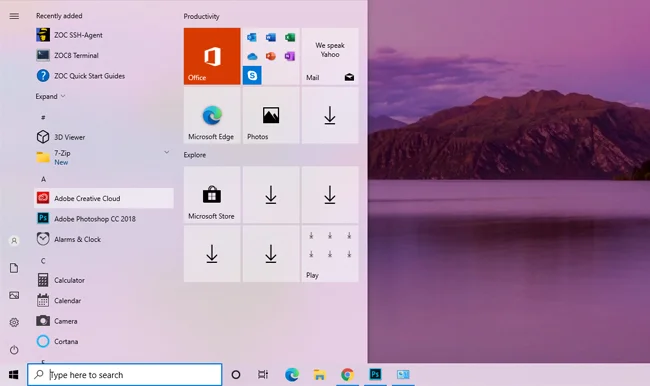Image resolution: width=650 pixels, height=386 pixels.
Task: Open ZOC terminal app on taskbar
Action: [403, 375]
